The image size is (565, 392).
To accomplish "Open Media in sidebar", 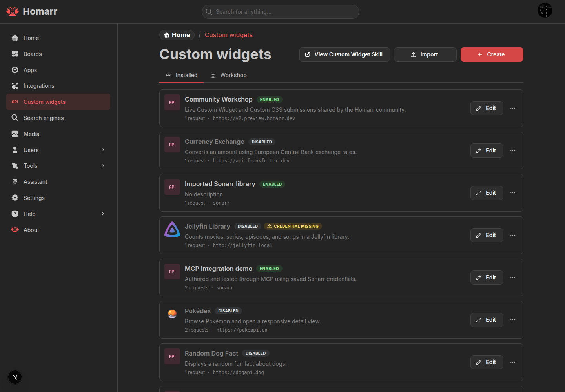I will pyautogui.click(x=58, y=134).
